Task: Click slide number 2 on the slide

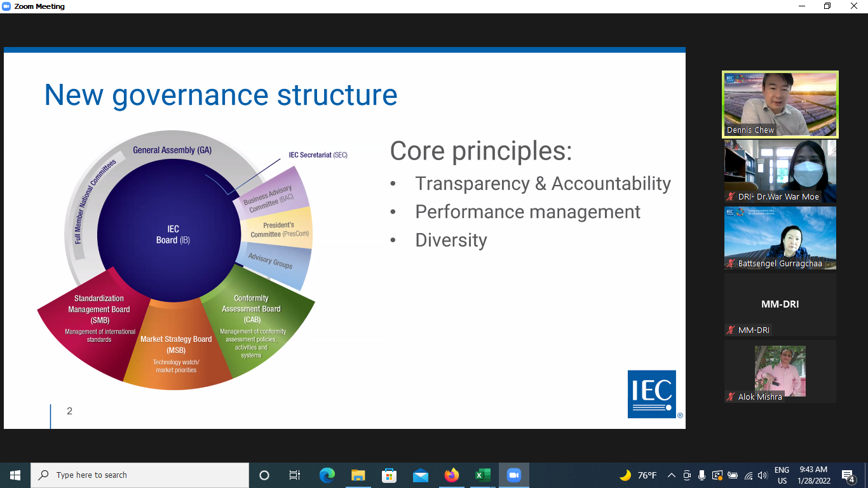Action: coord(70,411)
